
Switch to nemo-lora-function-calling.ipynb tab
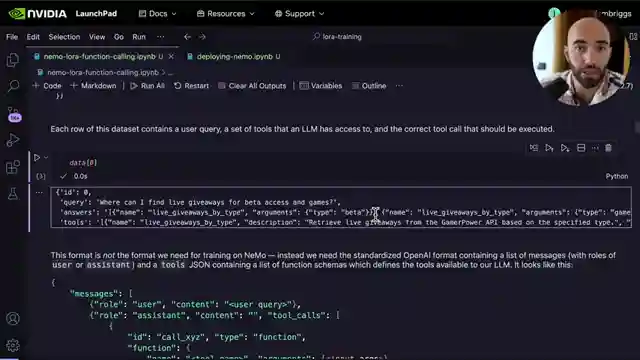tap(99, 56)
